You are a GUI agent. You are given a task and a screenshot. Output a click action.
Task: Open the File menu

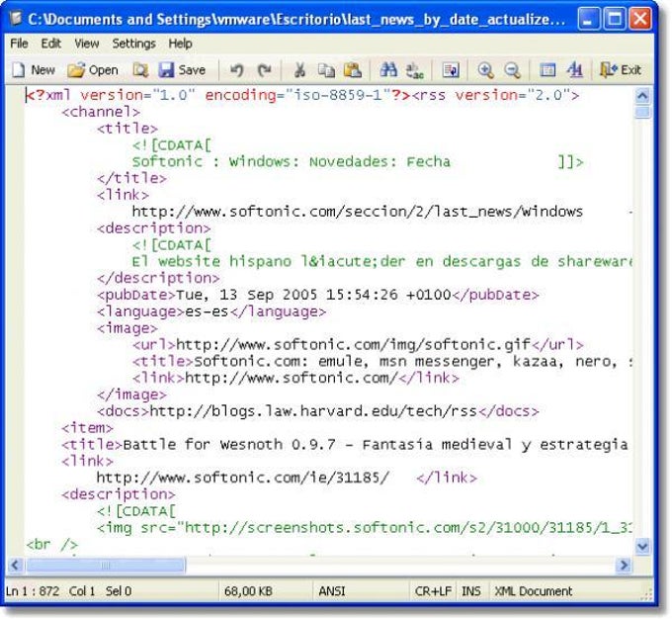pyautogui.click(x=19, y=44)
